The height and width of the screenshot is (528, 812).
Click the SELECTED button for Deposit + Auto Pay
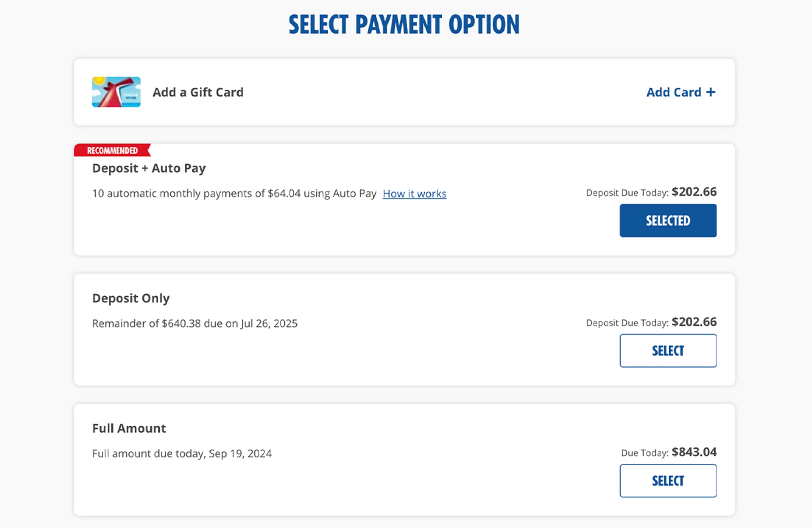coord(668,221)
